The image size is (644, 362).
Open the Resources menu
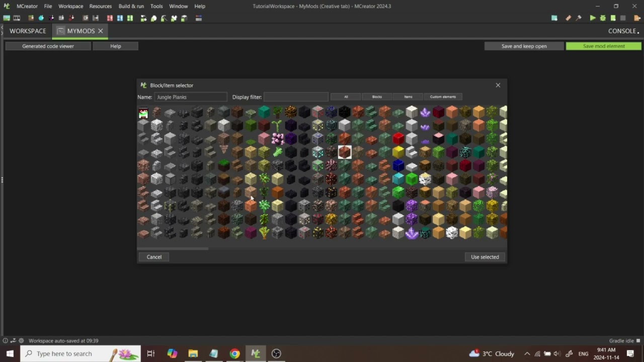click(100, 6)
